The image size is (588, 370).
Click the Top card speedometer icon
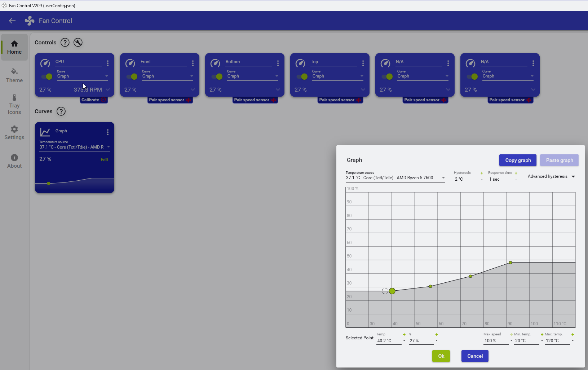pos(300,63)
